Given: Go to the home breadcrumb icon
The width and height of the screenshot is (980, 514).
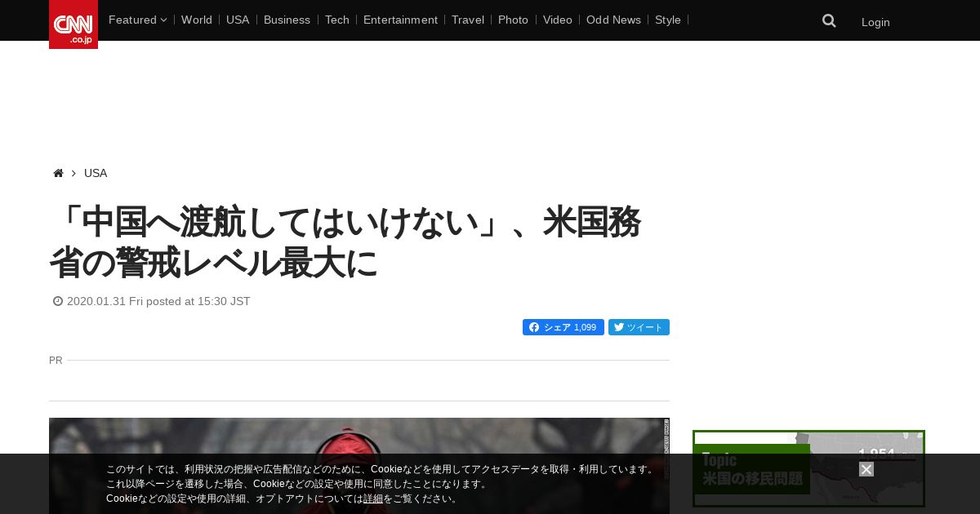Looking at the screenshot, I should (58, 173).
